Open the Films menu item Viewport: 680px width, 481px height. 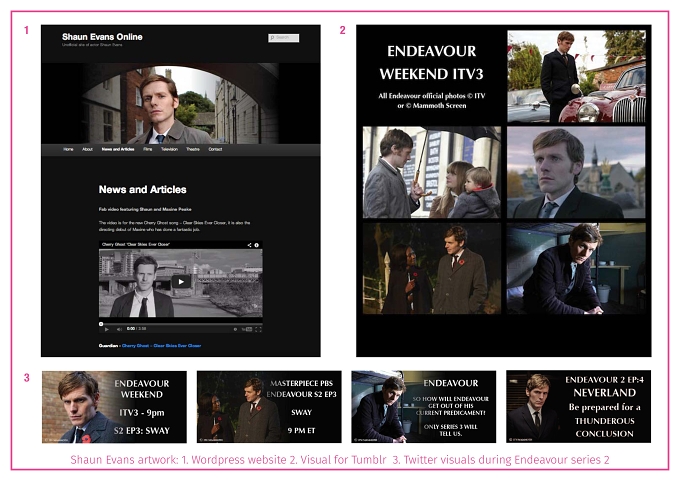pos(147,149)
